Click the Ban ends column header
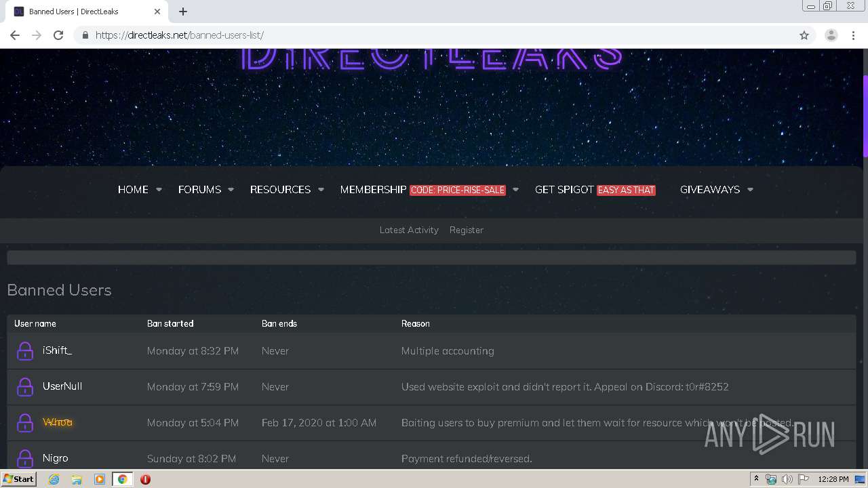868x488 pixels. [279, 323]
